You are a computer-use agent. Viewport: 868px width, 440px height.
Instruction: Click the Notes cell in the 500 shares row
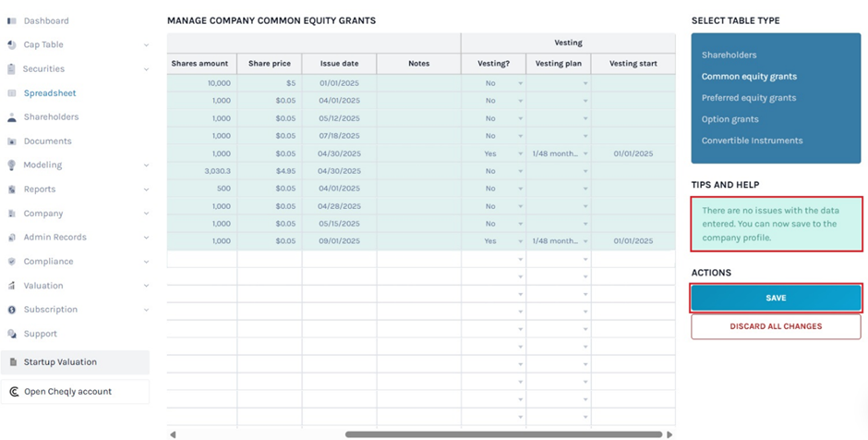click(418, 189)
